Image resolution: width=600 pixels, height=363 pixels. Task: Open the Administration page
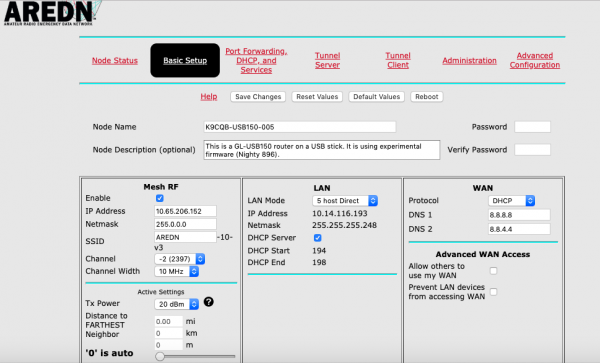pyautogui.click(x=470, y=60)
